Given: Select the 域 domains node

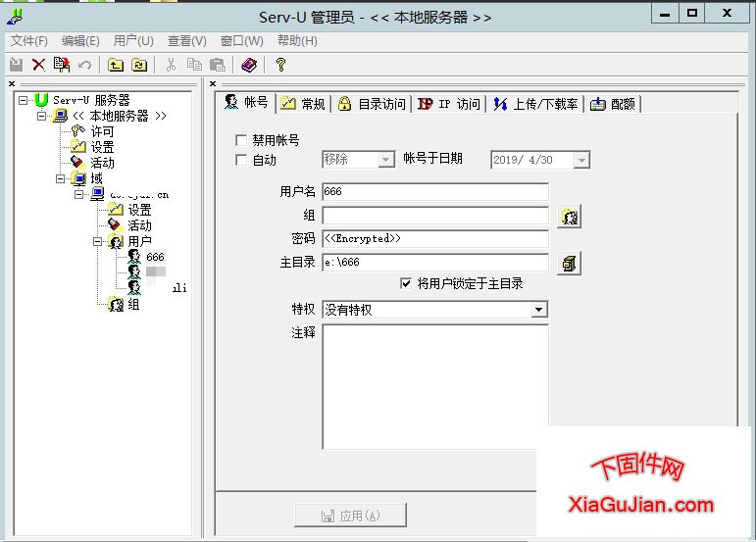Looking at the screenshot, I should point(96,178).
